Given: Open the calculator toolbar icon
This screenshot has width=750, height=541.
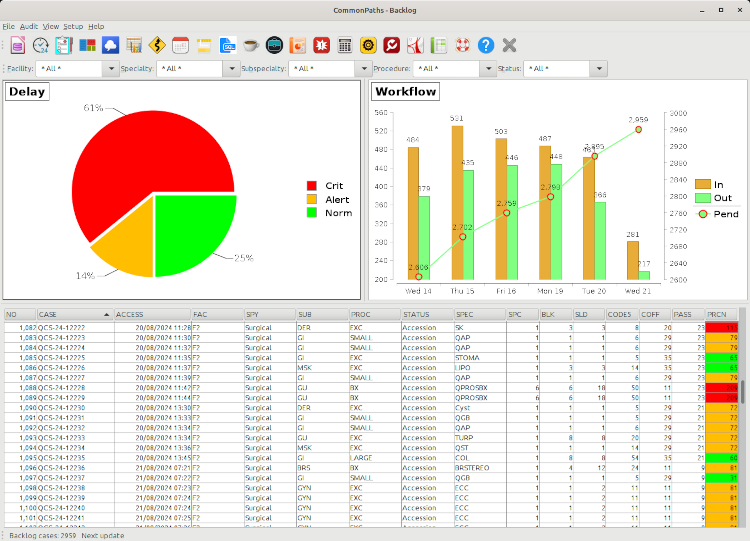Looking at the screenshot, I should tap(345, 45).
